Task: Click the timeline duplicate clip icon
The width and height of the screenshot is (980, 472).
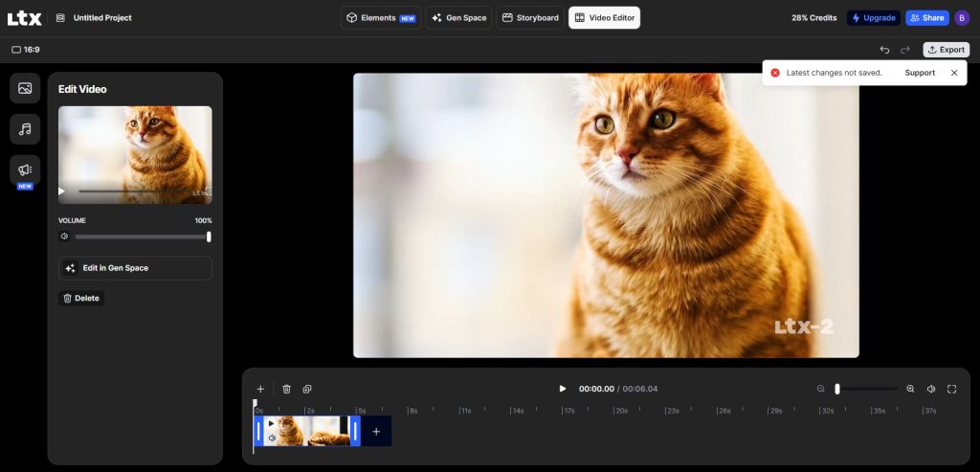Action: (307, 389)
